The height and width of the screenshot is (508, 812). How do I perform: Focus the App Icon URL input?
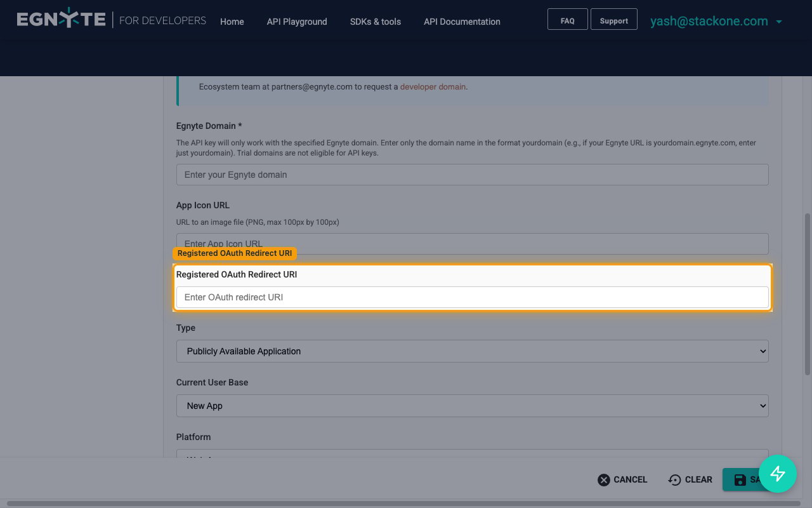coord(472,243)
